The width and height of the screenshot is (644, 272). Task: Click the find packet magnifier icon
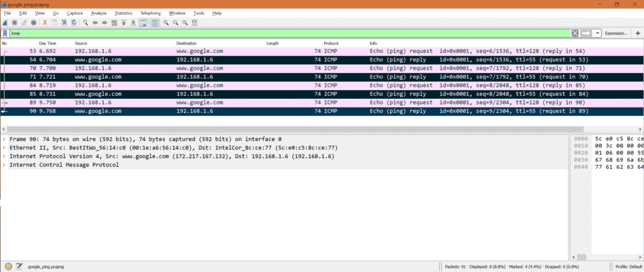pyautogui.click(x=86, y=23)
